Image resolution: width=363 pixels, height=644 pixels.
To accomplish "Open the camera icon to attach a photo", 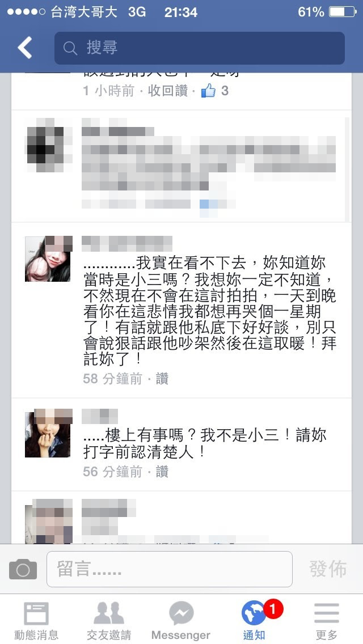I will click(x=23, y=569).
